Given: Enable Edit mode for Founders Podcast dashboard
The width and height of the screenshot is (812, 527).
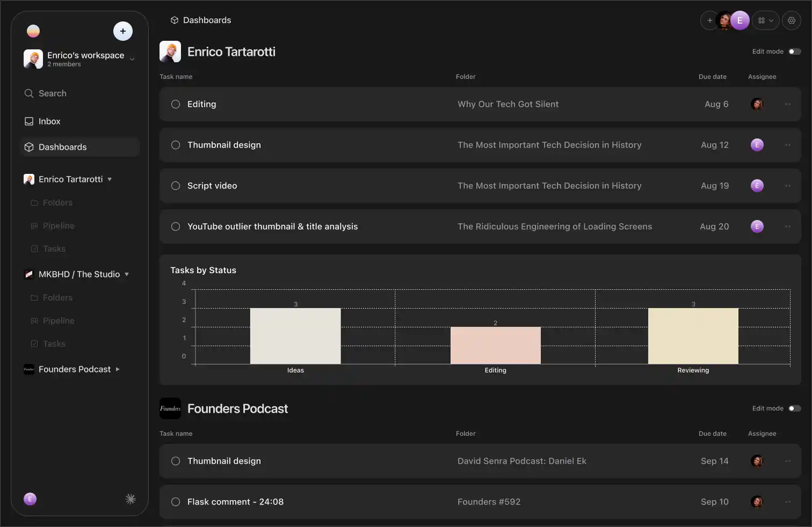Looking at the screenshot, I should [x=794, y=408].
